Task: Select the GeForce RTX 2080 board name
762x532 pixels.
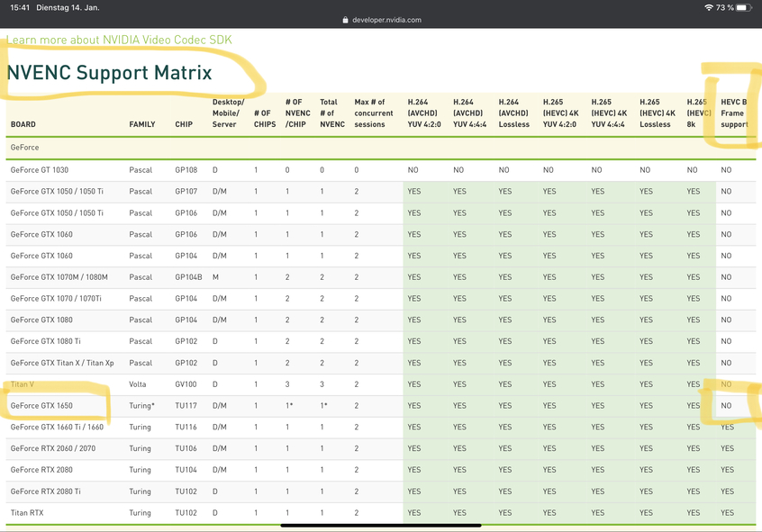Action: tap(41, 470)
